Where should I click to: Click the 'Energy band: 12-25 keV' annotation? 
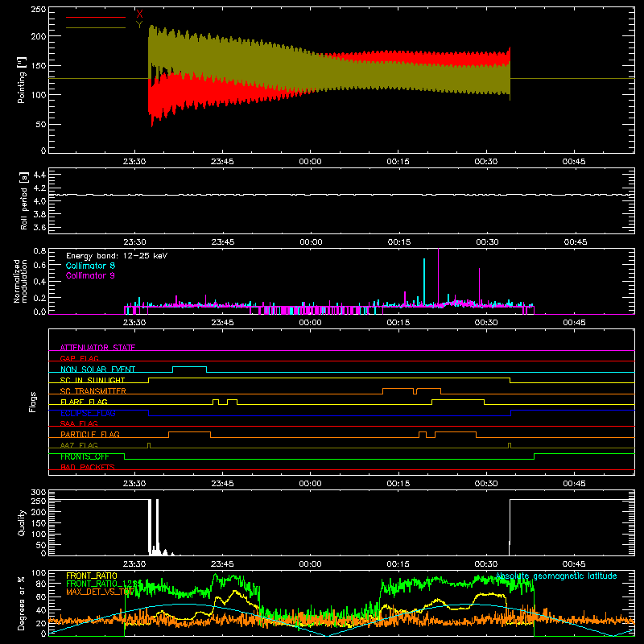click(117, 256)
